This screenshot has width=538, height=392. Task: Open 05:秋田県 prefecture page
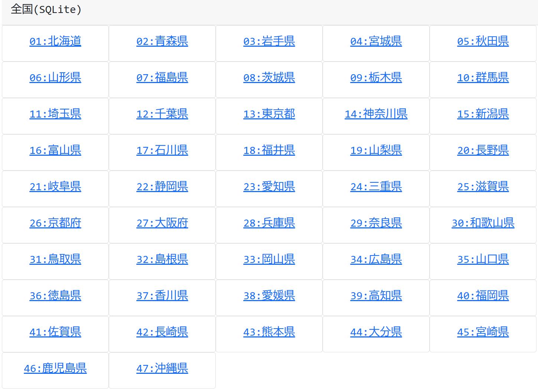483,41
